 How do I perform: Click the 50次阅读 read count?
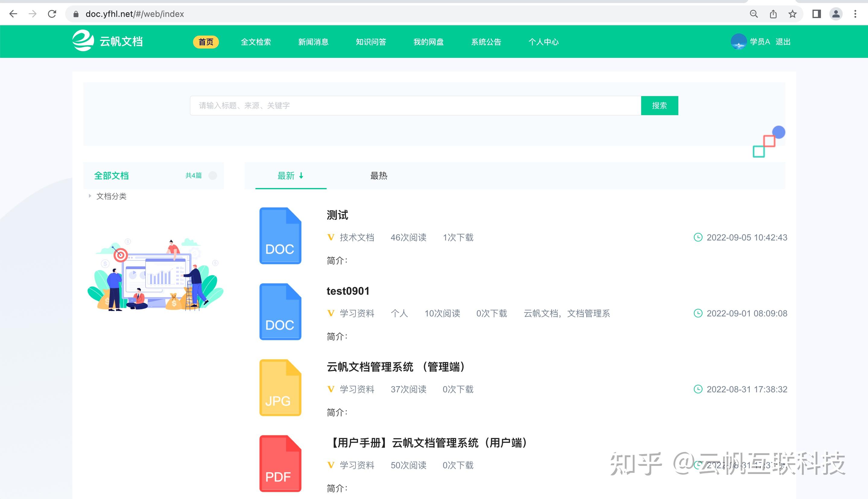[x=408, y=465]
